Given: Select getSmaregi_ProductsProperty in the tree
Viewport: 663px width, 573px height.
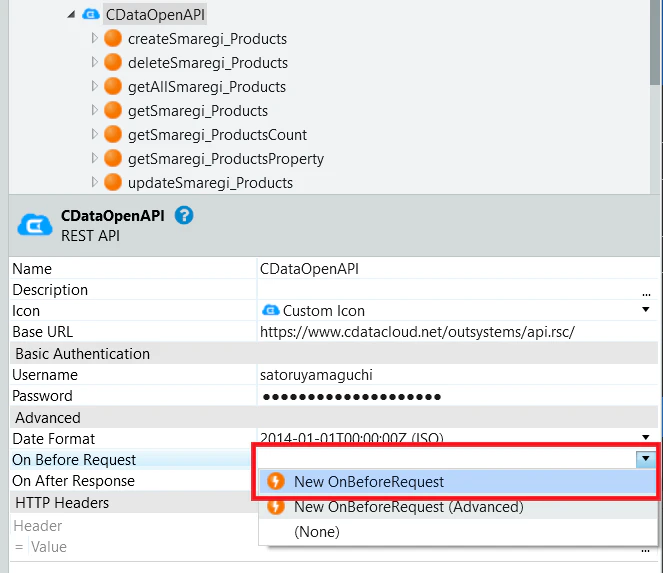Looking at the screenshot, I should tap(226, 159).
